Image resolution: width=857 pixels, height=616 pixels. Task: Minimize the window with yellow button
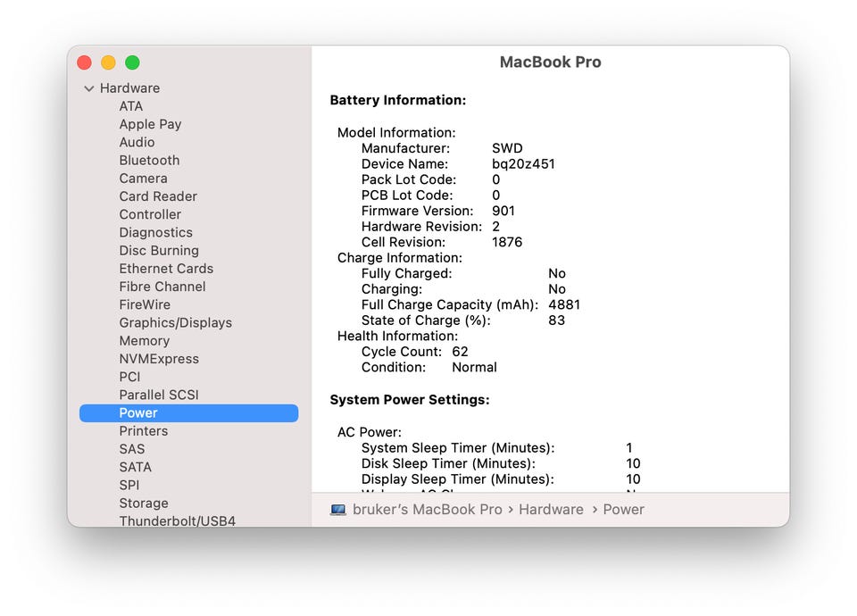point(108,62)
